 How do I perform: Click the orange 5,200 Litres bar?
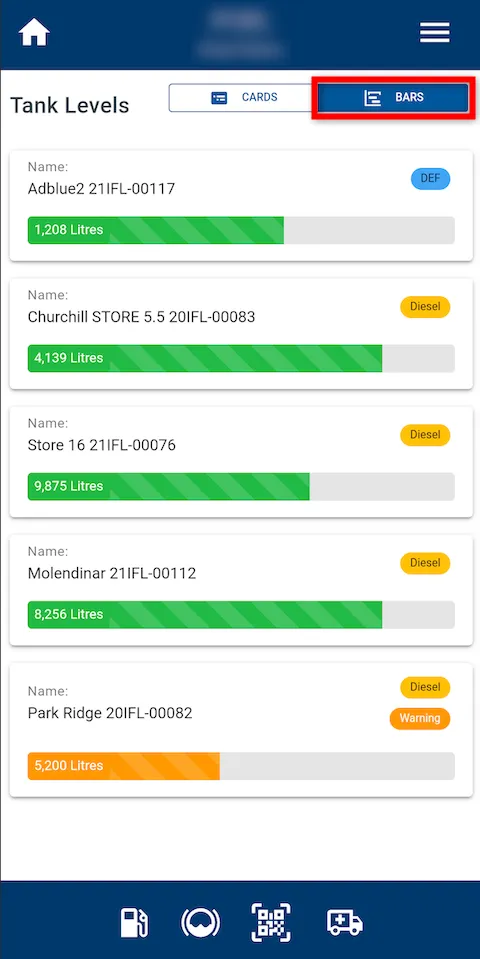pos(241,766)
